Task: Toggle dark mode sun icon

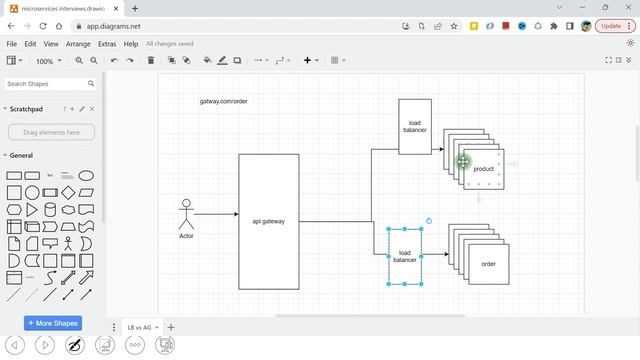Action: click(630, 43)
